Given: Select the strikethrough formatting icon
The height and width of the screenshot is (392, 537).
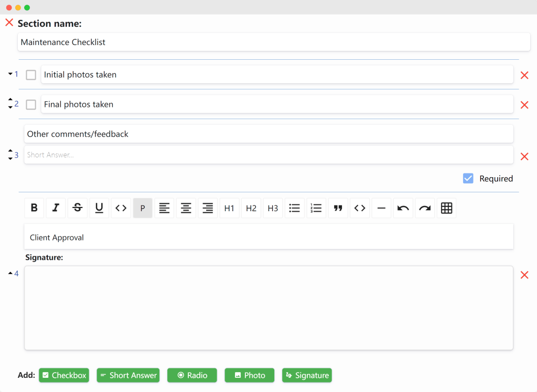Looking at the screenshot, I should [x=77, y=208].
